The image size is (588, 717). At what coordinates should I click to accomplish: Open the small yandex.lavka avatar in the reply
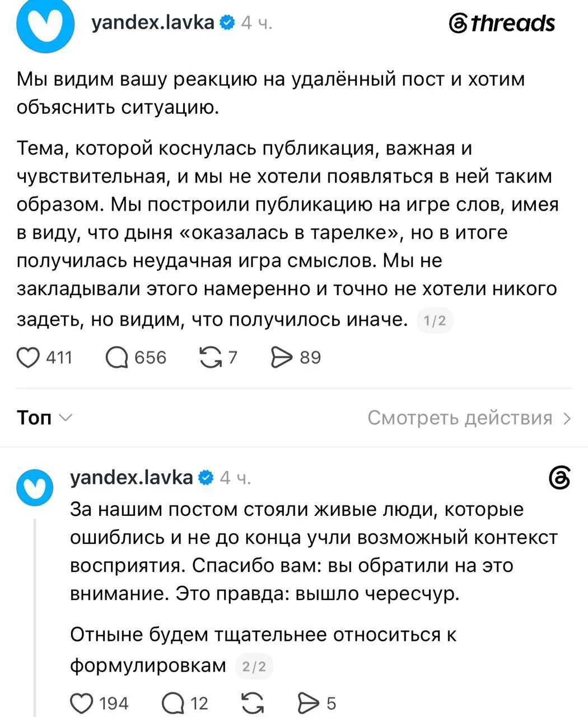35,488
